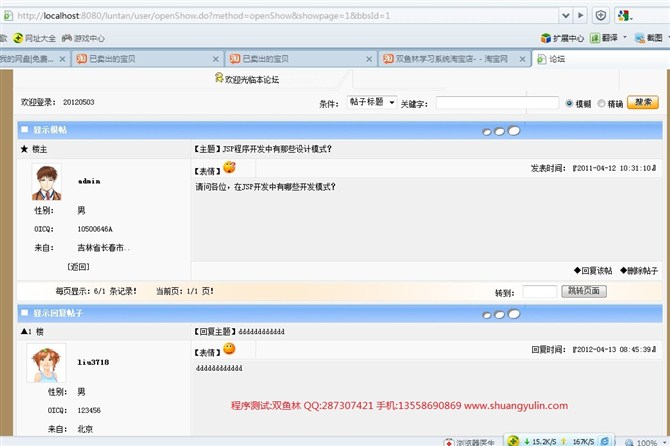Click the 回复该帖 reply link

point(593,270)
